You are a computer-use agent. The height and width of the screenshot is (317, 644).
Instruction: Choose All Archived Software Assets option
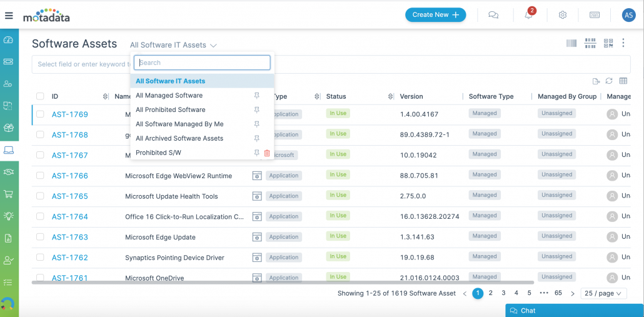(179, 138)
